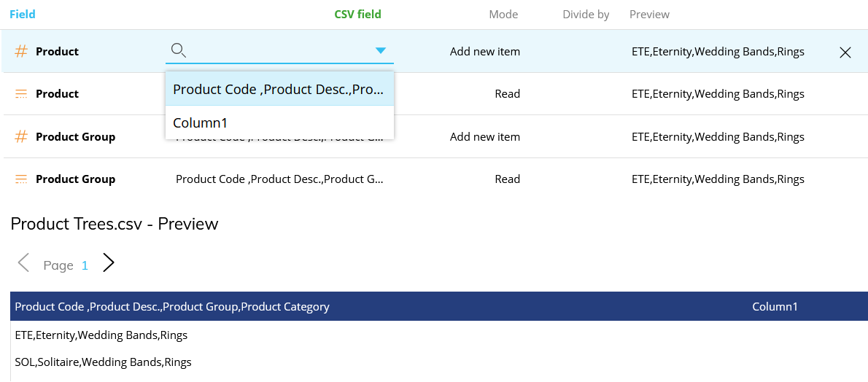Click the Read mode of second Product row

click(507, 94)
